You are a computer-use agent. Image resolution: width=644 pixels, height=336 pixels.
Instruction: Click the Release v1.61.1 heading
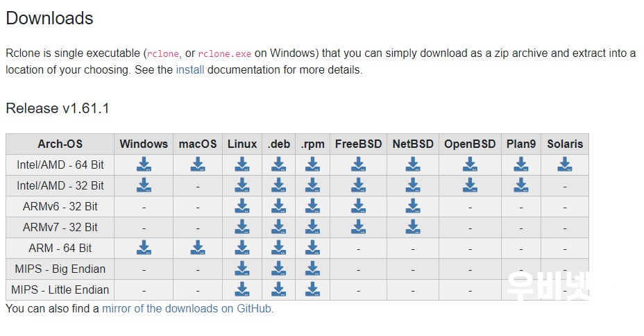[58, 108]
